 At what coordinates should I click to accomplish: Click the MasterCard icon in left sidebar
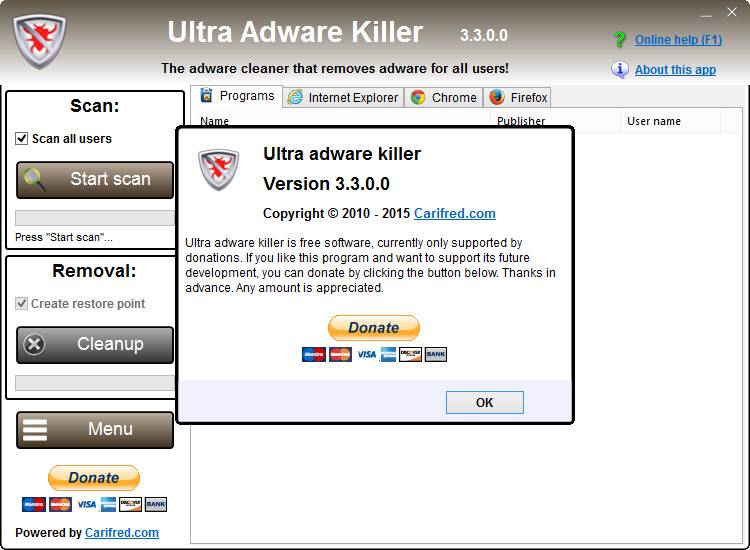[x=60, y=505]
